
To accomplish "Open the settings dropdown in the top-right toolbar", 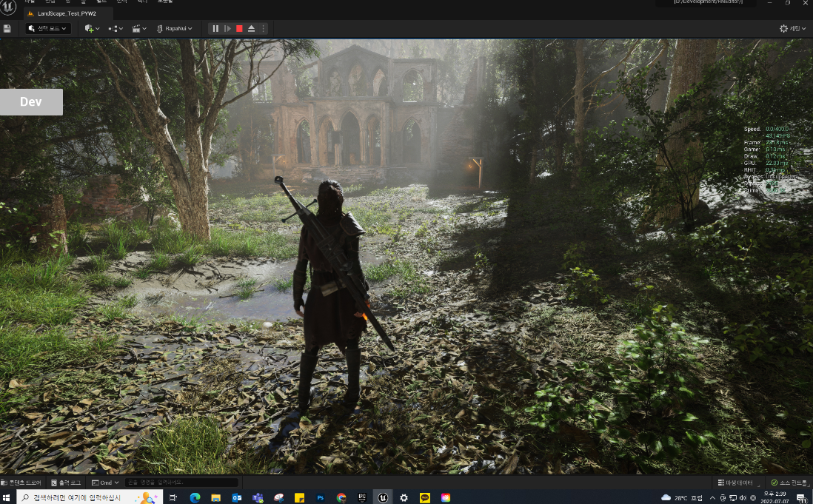I will click(793, 28).
